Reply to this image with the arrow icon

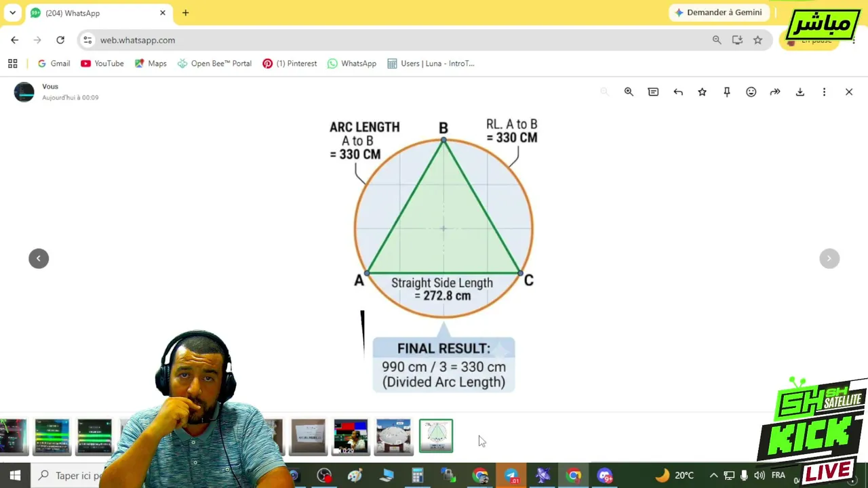pos(678,92)
